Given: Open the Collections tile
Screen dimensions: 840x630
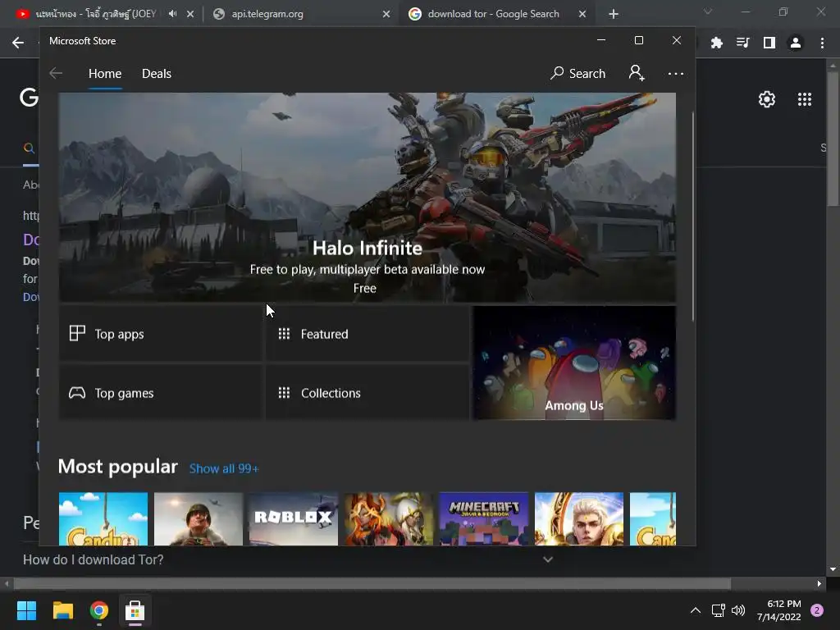Looking at the screenshot, I should tap(367, 393).
